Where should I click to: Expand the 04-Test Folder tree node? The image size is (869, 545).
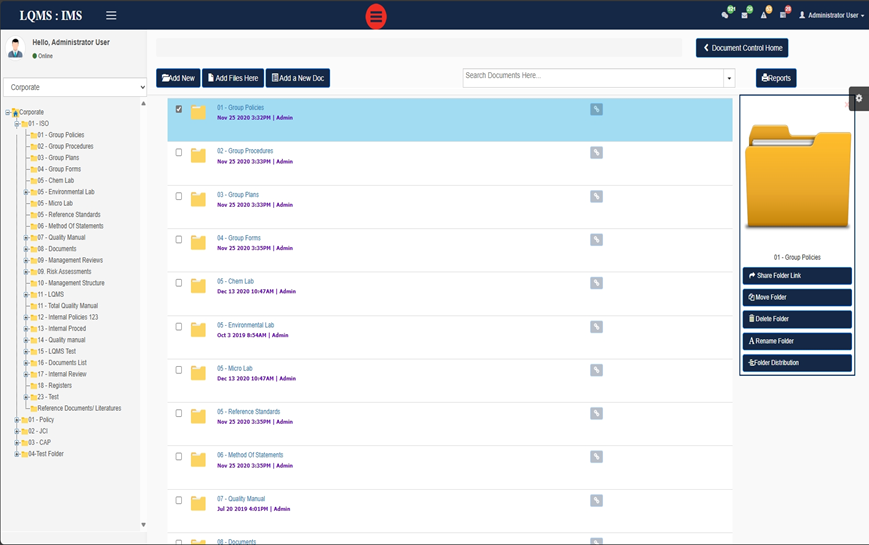[17, 454]
